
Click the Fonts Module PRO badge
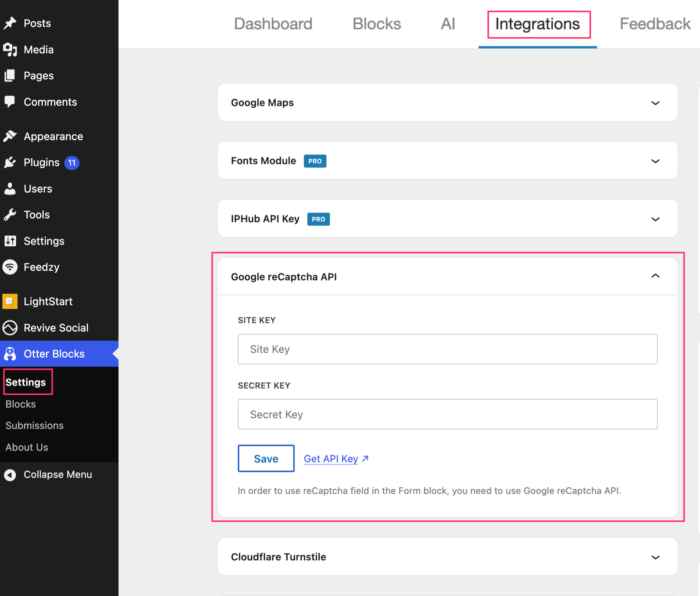(x=315, y=161)
